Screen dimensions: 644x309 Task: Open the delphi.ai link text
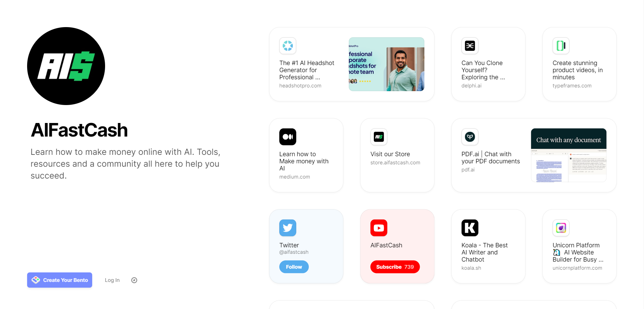[471, 86]
